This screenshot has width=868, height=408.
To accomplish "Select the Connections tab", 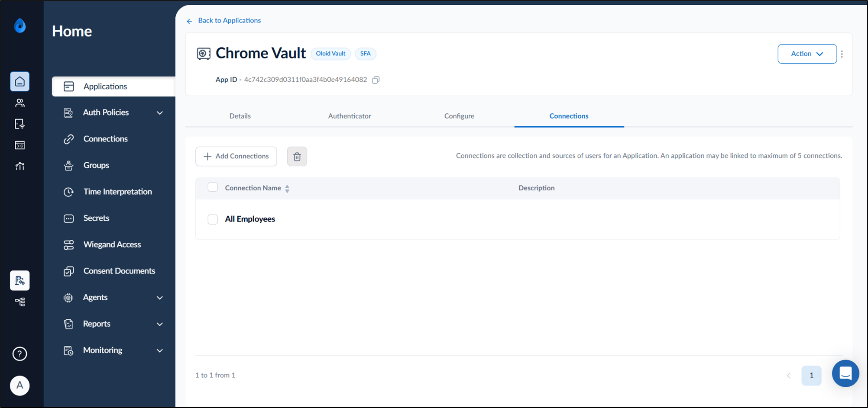I will tap(569, 116).
